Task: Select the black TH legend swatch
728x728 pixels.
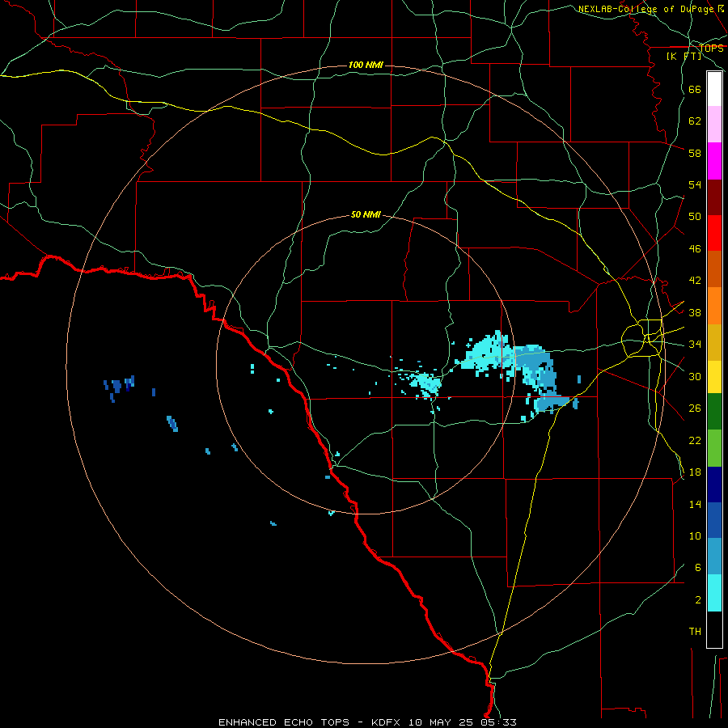Action: [714, 629]
